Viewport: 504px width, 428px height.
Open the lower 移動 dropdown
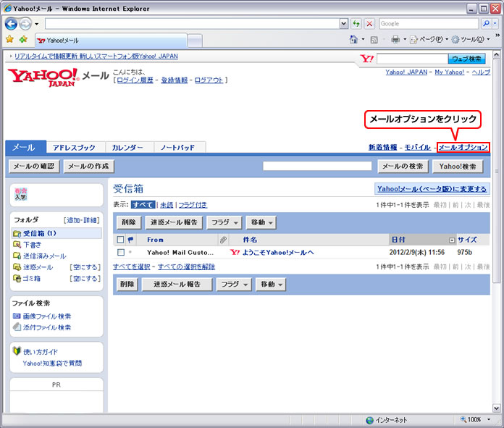coord(271,285)
